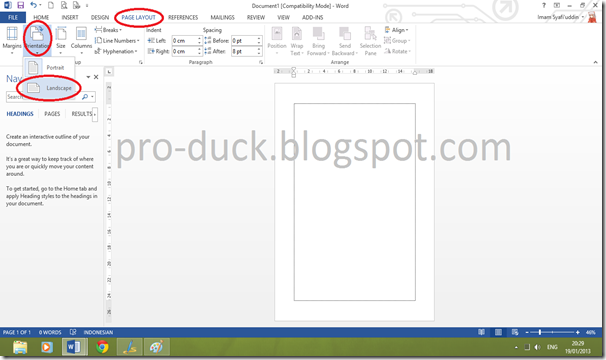Screen dimensions: 606x360
Task: Switch to Print Layout view
Action: (498, 332)
